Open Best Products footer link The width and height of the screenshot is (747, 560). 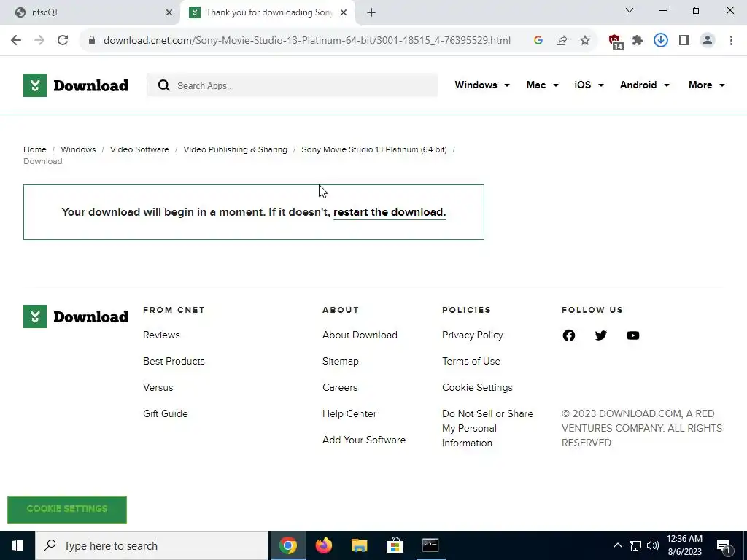coord(174,362)
